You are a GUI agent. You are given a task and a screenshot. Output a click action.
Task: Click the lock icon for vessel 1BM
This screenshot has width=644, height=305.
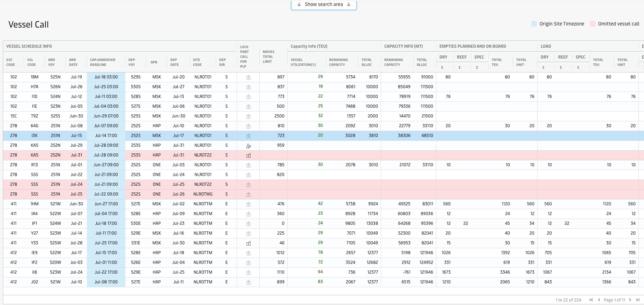249,77
